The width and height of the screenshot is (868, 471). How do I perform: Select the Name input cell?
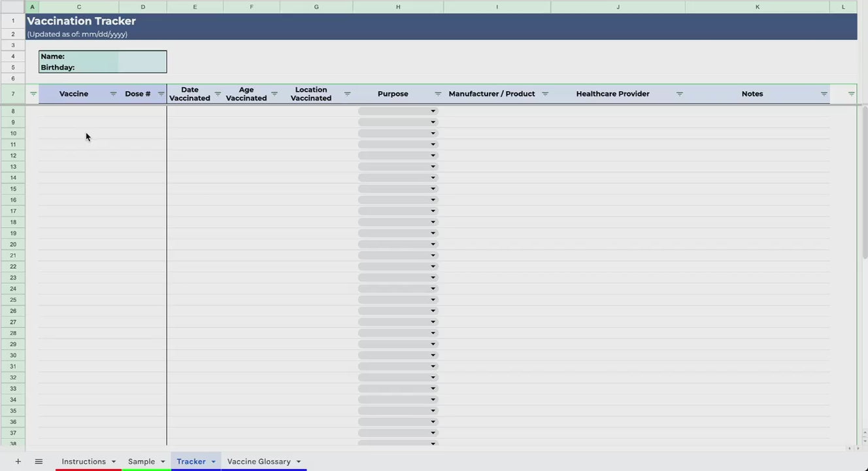point(142,56)
